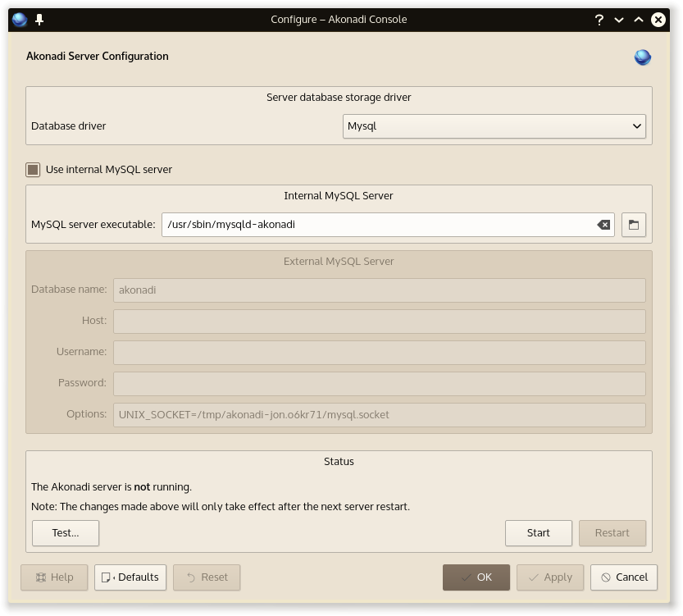The width and height of the screenshot is (683, 616).
Task: Start the Akonadi server
Action: (538, 533)
